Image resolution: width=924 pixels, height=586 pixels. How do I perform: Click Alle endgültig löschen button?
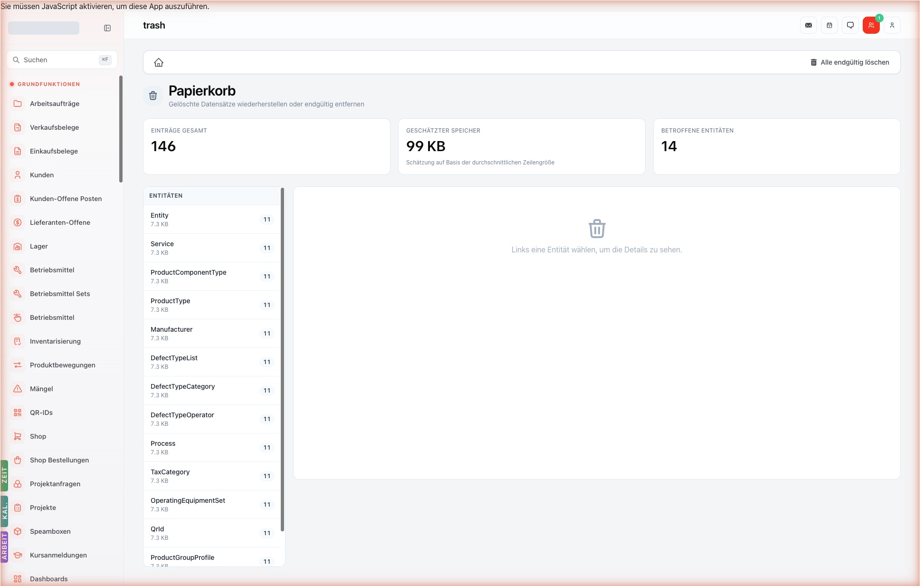click(x=850, y=62)
